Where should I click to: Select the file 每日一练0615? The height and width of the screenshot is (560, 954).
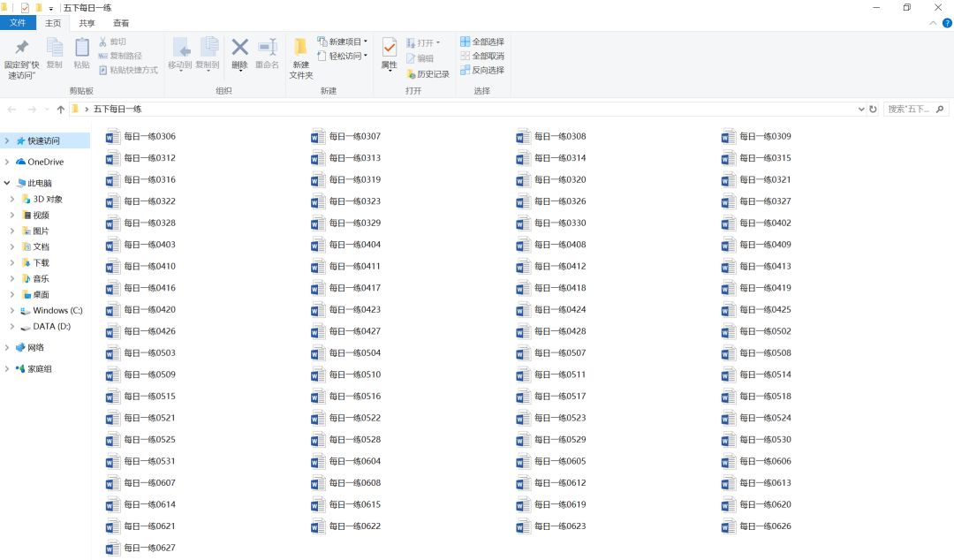click(x=345, y=504)
